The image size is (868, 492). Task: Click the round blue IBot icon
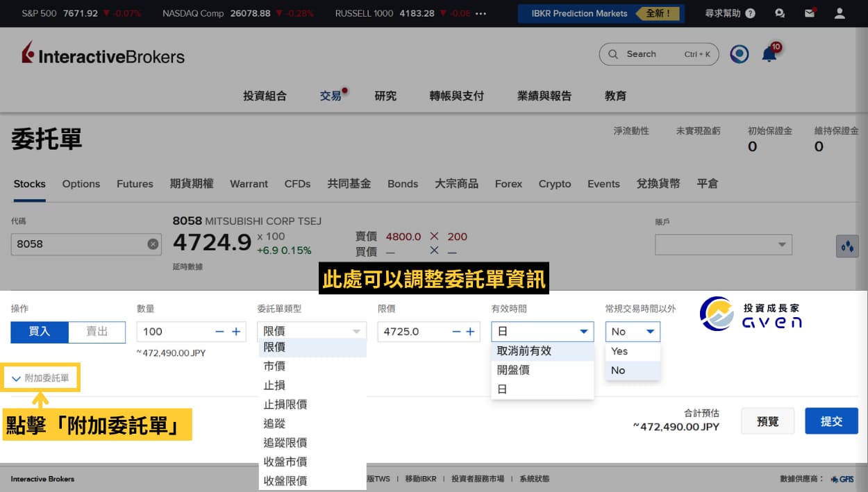point(740,53)
